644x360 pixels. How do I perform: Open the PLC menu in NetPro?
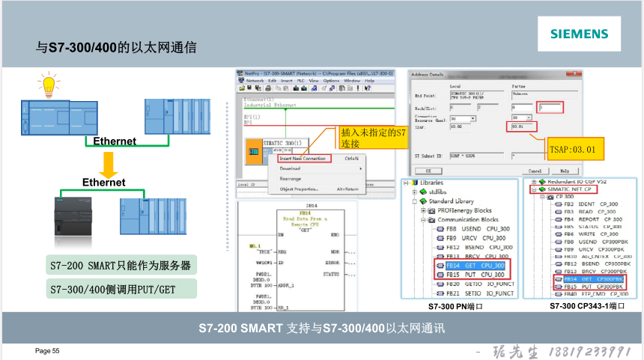pos(300,80)
